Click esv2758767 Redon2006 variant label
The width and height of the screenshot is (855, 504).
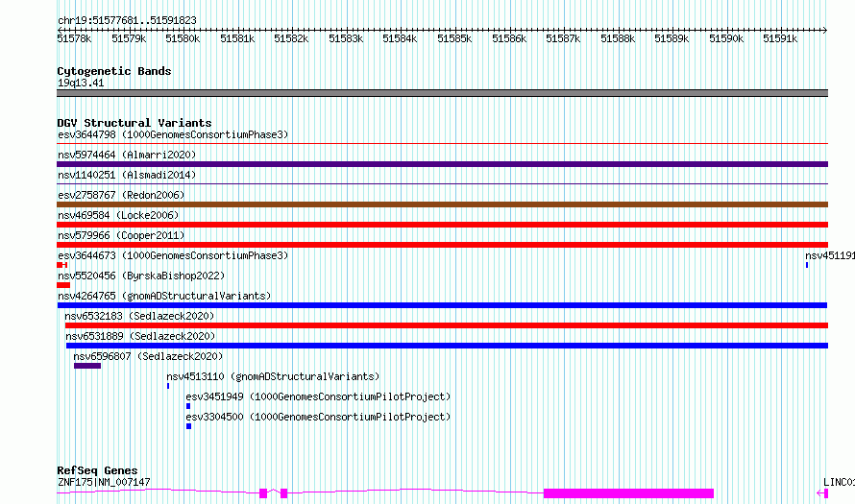point(121,195)
